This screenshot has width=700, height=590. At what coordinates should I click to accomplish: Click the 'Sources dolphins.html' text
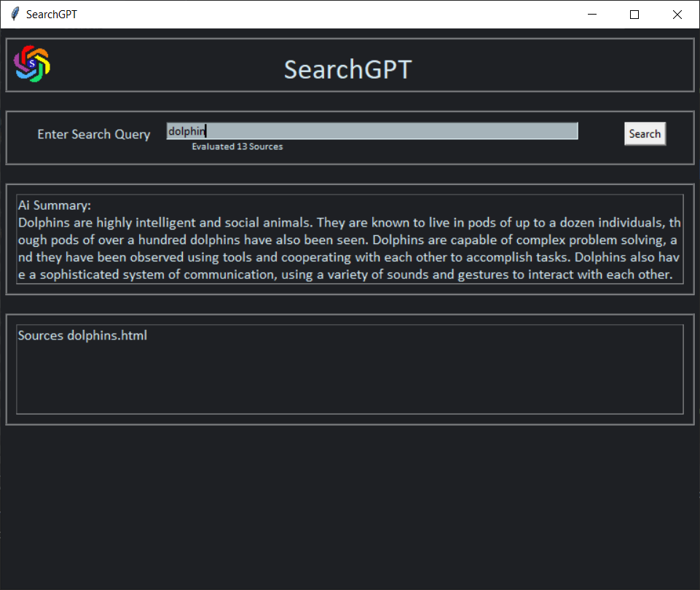click(x=82, y=335)
